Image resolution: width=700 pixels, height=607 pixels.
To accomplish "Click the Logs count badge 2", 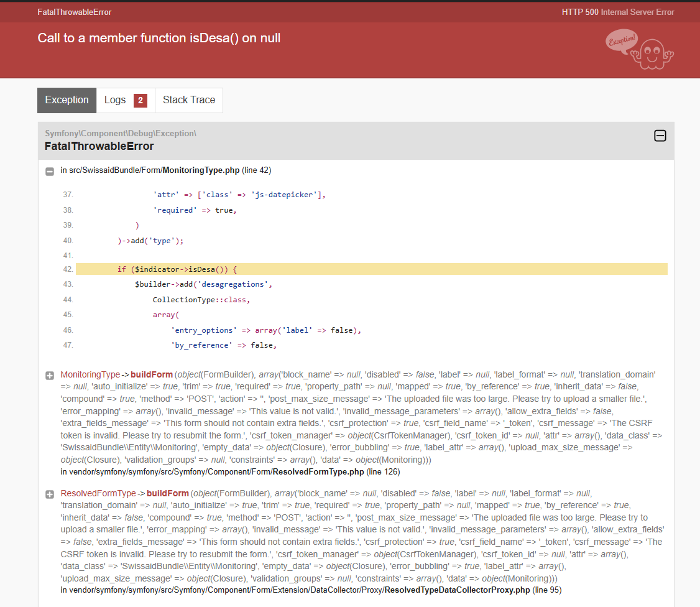I will [140, 101].
